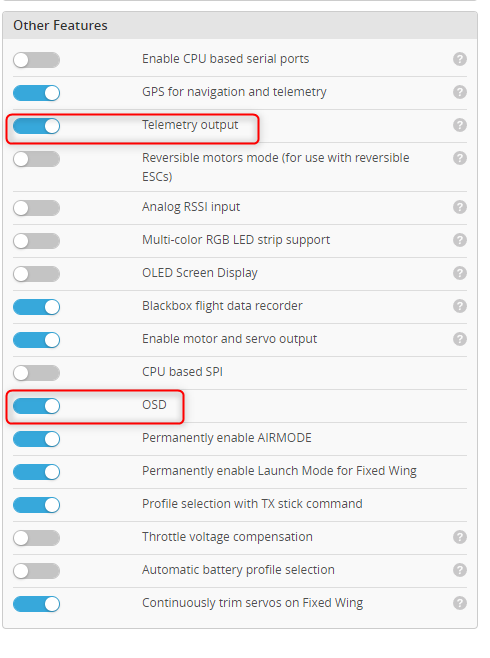Show help for Multi-color RGB LED strip

tap(460, 240)
